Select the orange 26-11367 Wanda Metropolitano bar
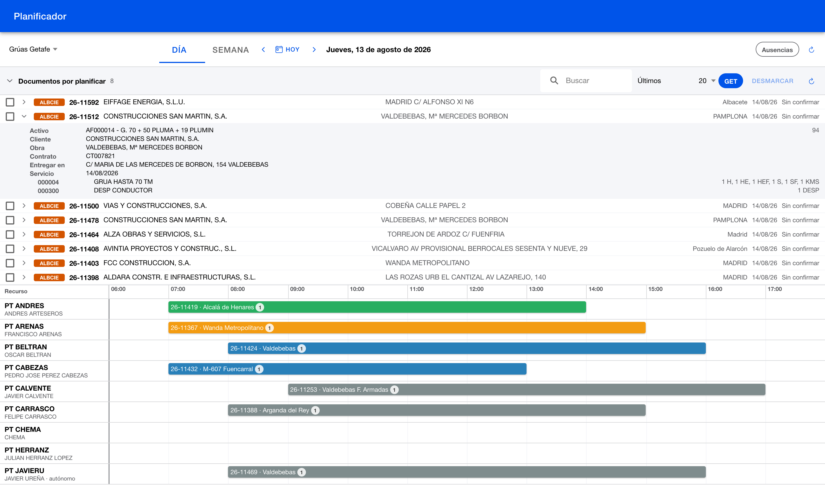Viewport: 825px width, 504px height. click(407, 328)
